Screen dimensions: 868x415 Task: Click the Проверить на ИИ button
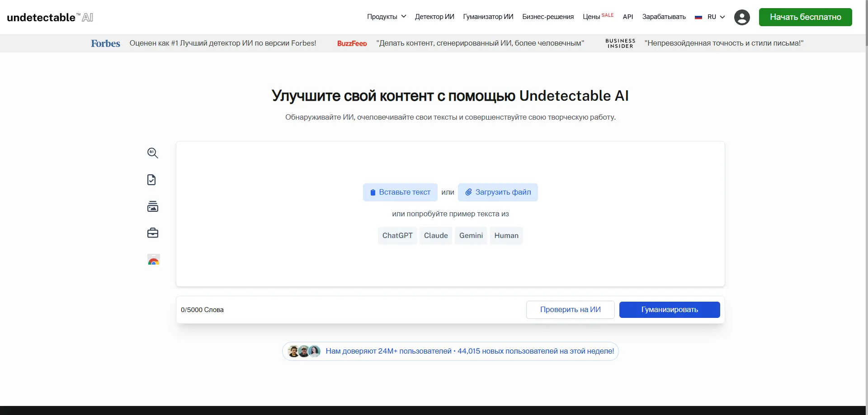570,310
